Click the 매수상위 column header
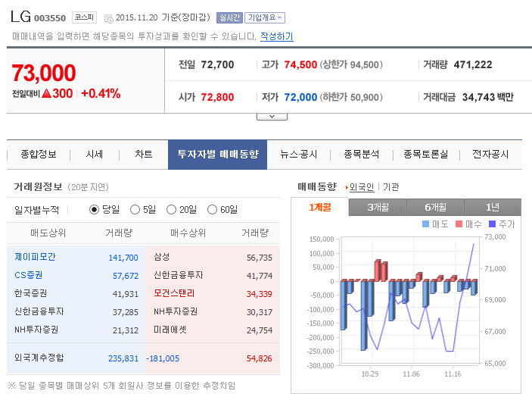Viewport: 532px width, 394px height. click(x=188, y=233)
